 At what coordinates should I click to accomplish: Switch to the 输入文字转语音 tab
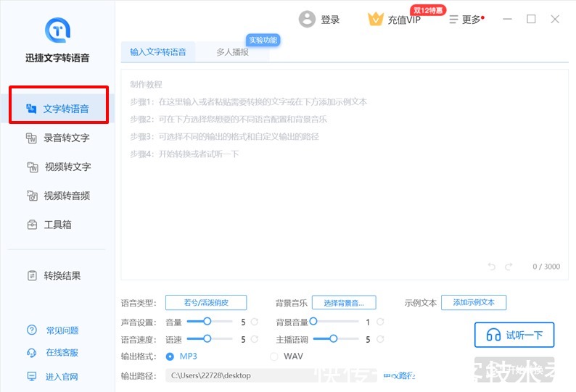point(158,52)
